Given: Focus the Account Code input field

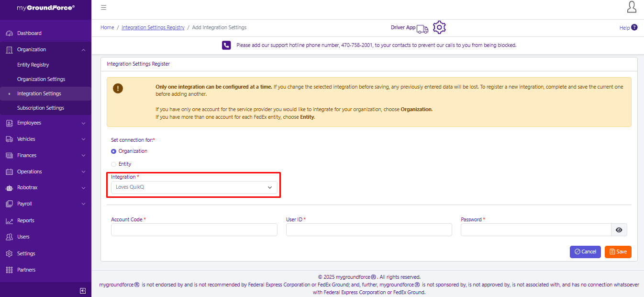Looking at the screenshot, I should (x=194, y=230).
